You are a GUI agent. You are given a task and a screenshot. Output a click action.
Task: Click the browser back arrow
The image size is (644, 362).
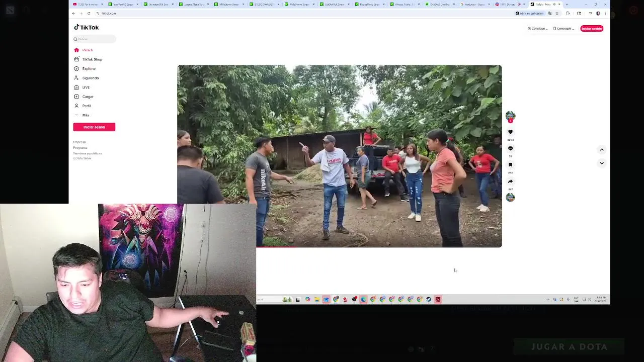click(x=74, y=14)
